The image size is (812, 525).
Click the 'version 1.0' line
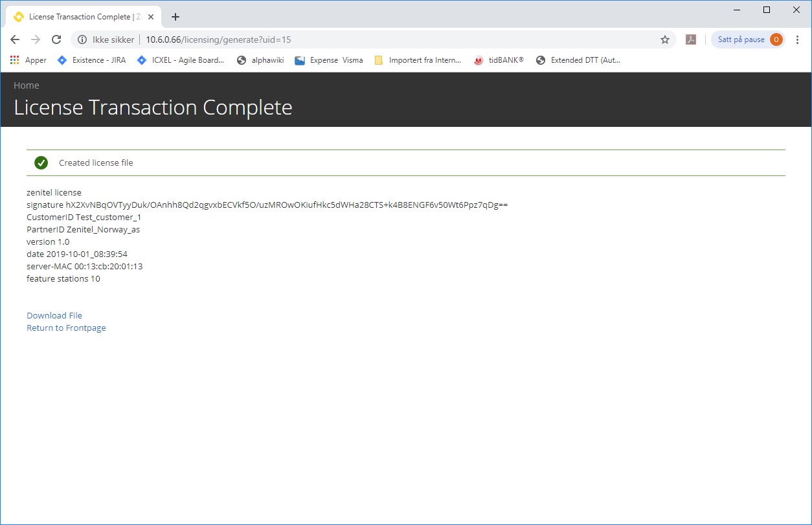click(x=48, y=241)
